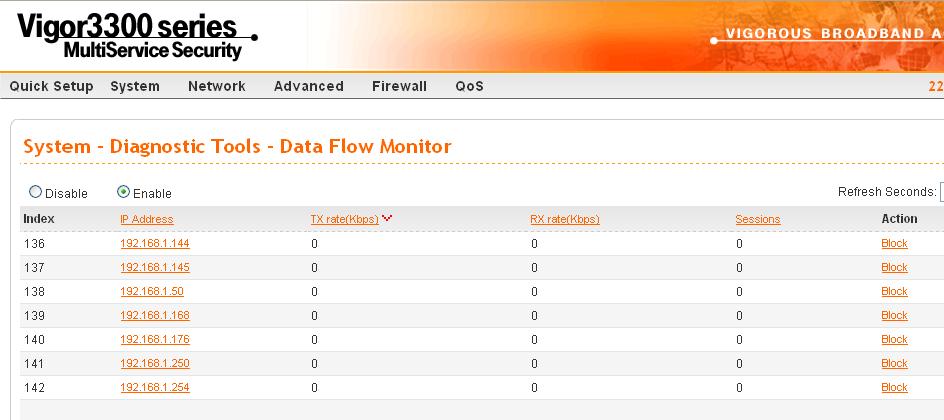The height and width of the screenshot is (420, 944).
Task: Open IP address 192.168.1.50 link
Action: coord(152,291)
